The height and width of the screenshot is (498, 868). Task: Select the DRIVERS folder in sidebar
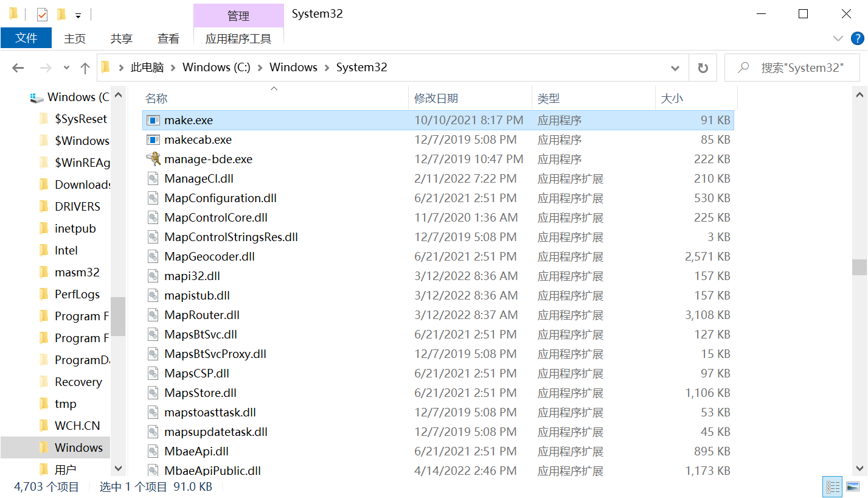pos(77,206)
